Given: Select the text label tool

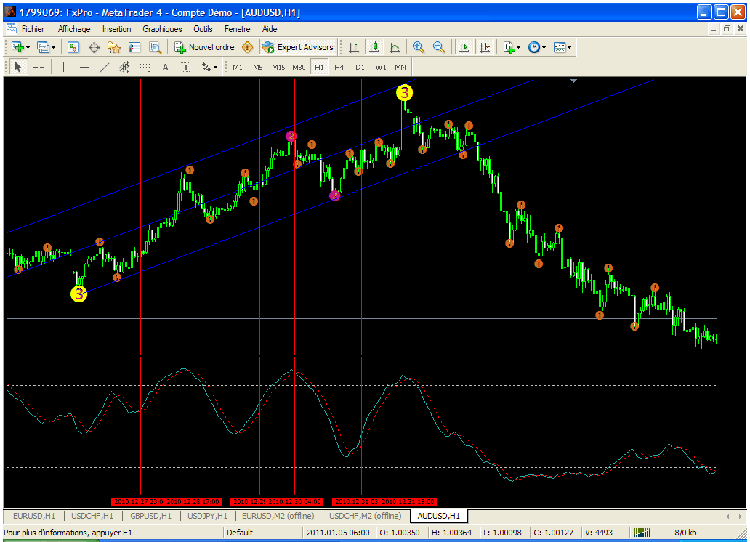Looking at the screenshot, I should click(x=165, y=67).
